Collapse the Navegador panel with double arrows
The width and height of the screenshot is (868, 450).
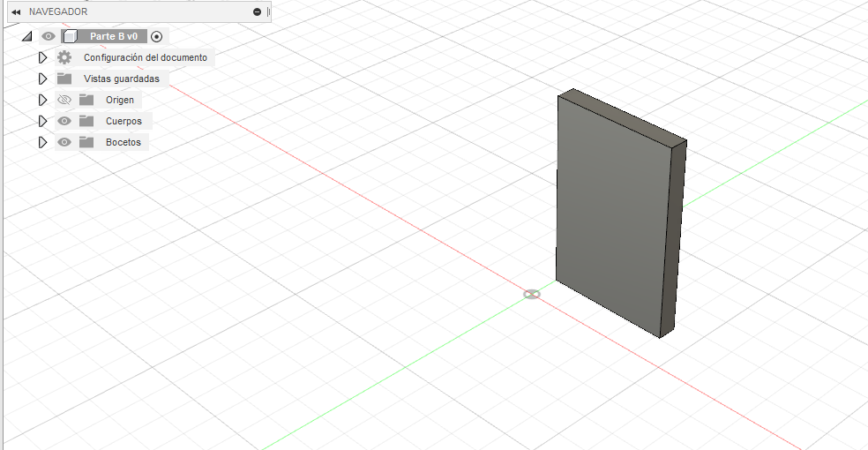tap(16, 11)
